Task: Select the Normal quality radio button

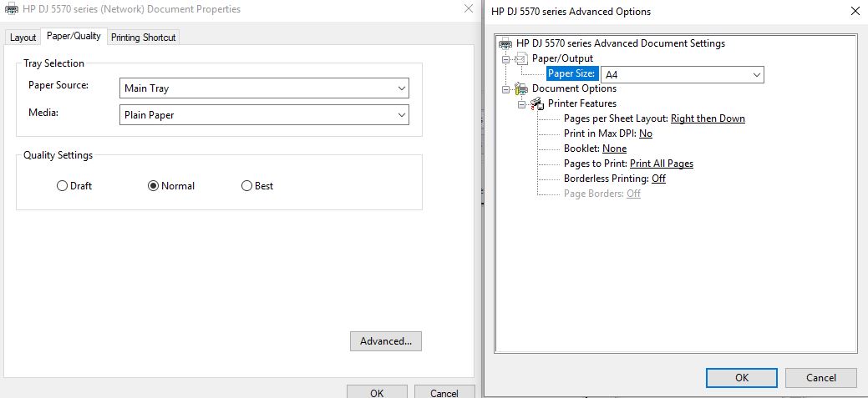Action: 154,186
